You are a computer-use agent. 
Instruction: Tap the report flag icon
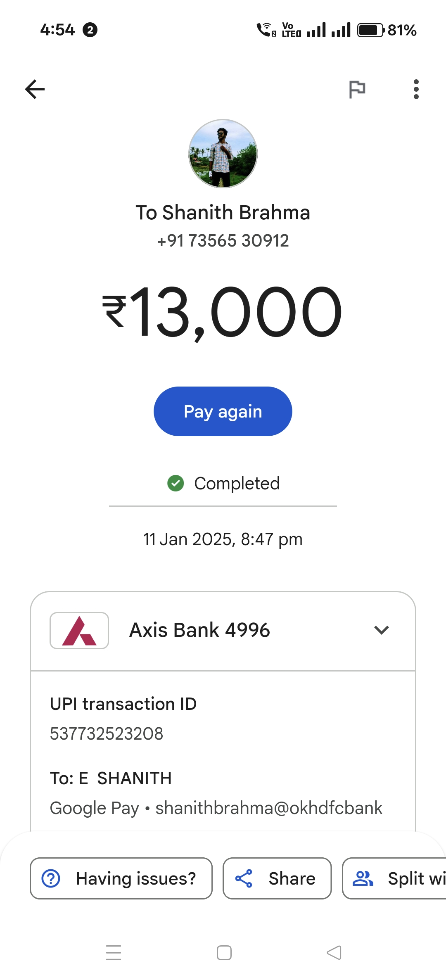point(357,89)
